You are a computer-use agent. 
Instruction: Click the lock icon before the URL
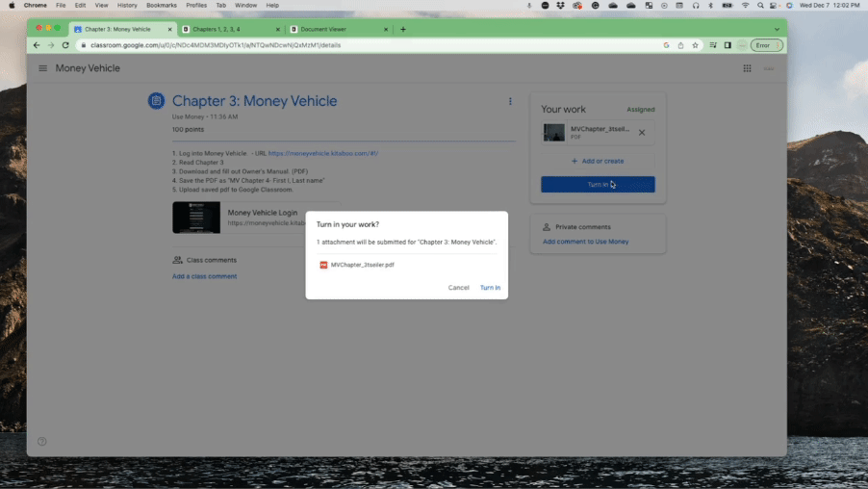84,45
